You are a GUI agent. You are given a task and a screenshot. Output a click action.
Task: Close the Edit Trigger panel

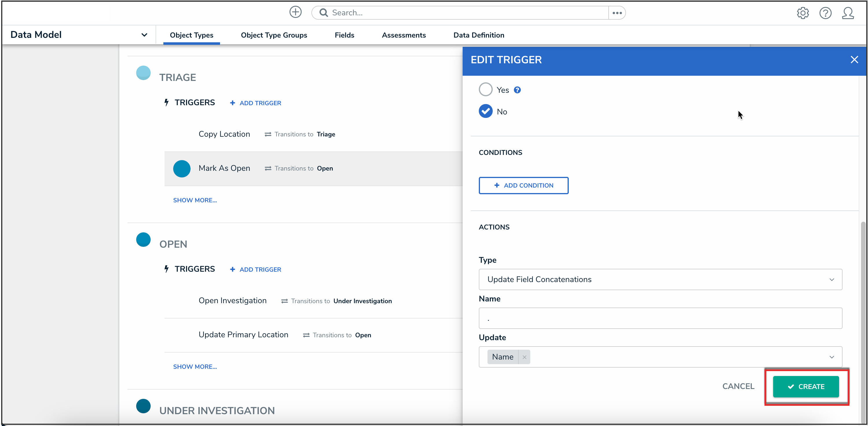pyautogui.click(x=854, y=60)
